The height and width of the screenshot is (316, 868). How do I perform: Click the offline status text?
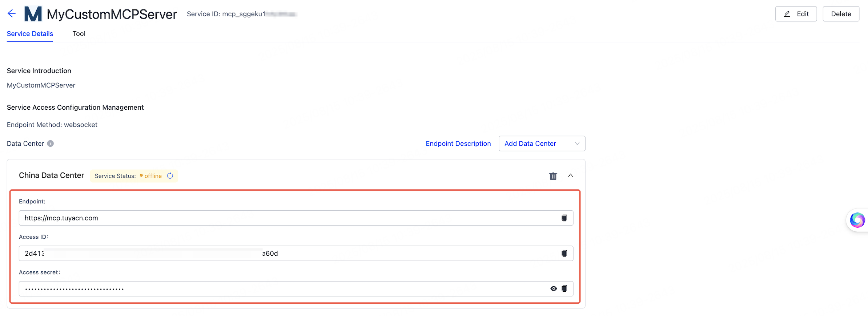tap(153, 176)
